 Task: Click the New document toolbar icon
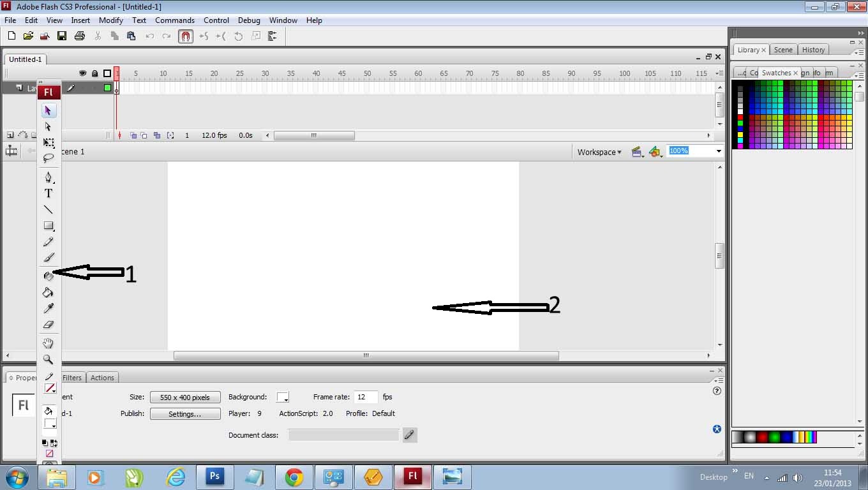[11, 36]
